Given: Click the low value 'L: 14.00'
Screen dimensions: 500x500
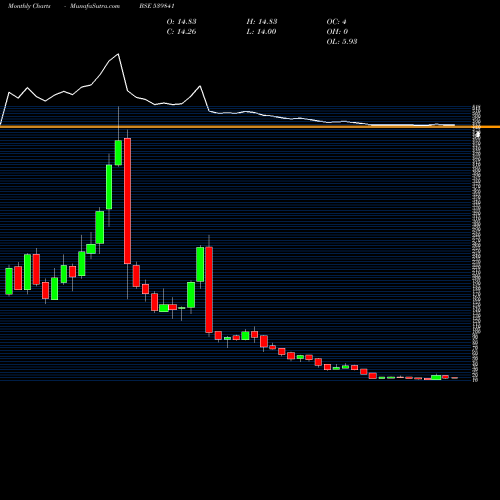Looking at the screenshot, I should pos(261,32).
